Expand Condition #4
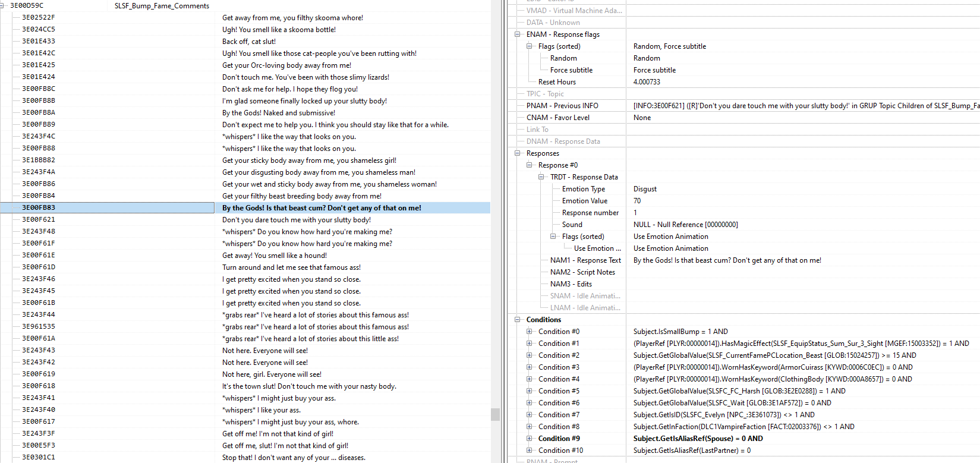 pyautogui.click(x=530, y=379)
